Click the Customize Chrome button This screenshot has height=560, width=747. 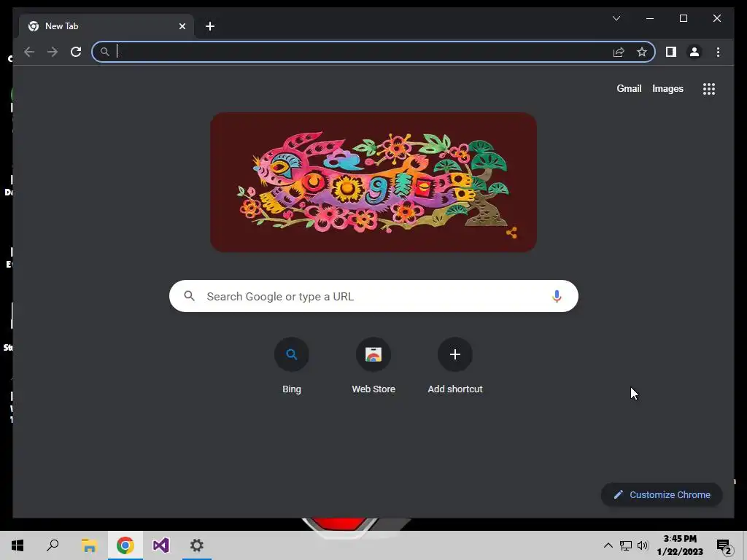click(662, 495)
